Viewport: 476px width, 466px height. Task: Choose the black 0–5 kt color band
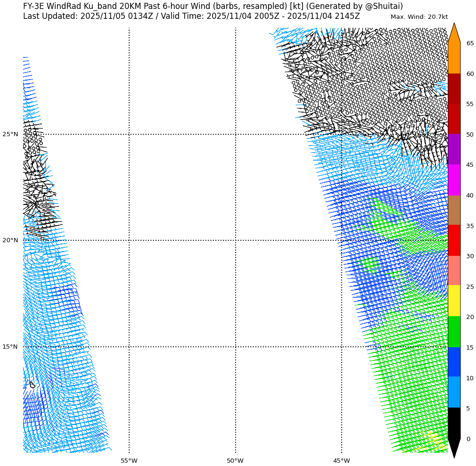pos(454,423)
